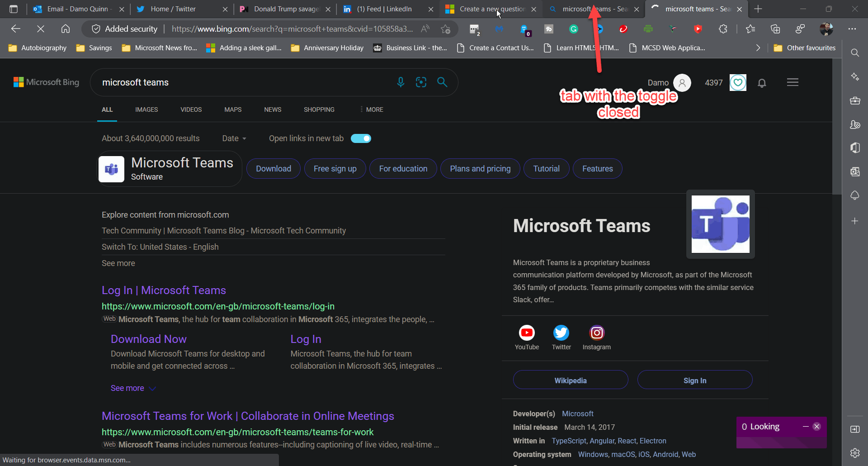Image resolution: width=868 pixels, height=466 pixels.
Task: Click the Microsoft developer link
Action: tap(578, 414)
